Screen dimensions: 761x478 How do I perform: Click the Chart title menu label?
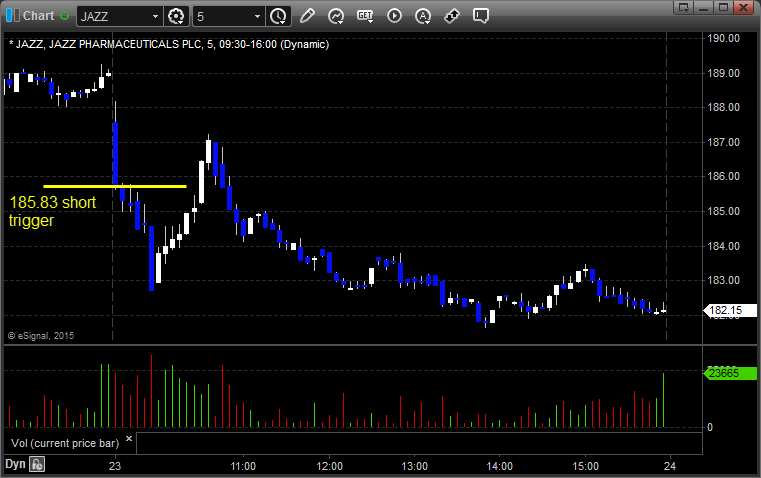(38, 16)
